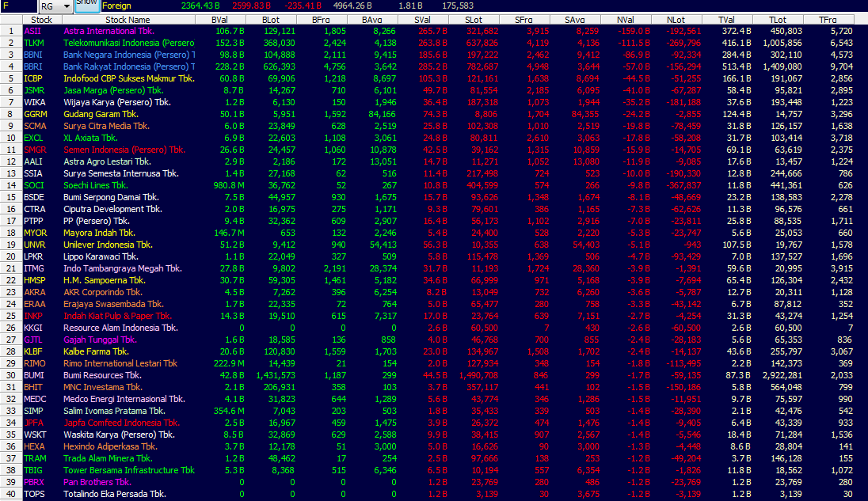The width and height of the screenshot is (868, 501).
Task: Click Jasa Marga (Persero) Tbk. name
Action: point(113,90)
